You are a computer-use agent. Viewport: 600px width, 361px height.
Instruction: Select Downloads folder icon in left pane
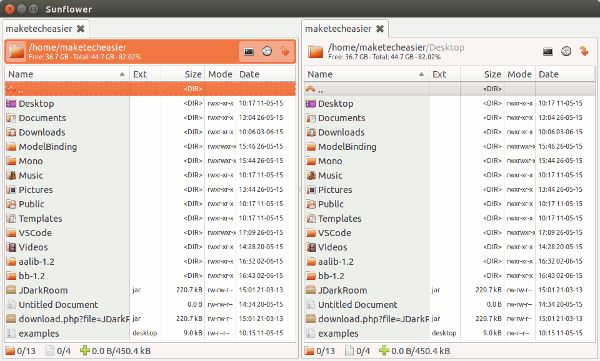coord(11,132)
